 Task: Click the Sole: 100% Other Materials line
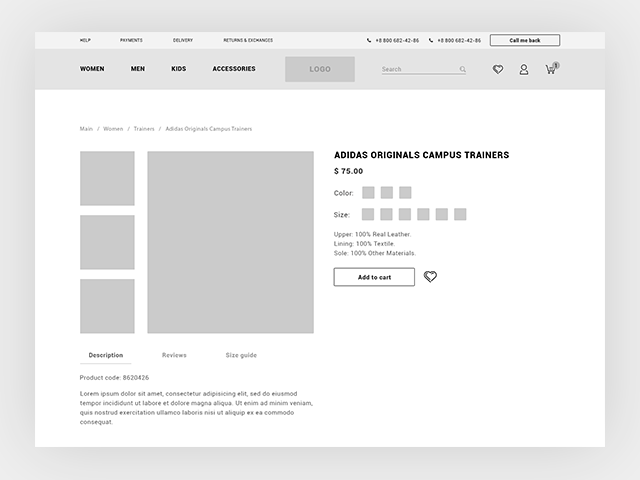(375, 253)
